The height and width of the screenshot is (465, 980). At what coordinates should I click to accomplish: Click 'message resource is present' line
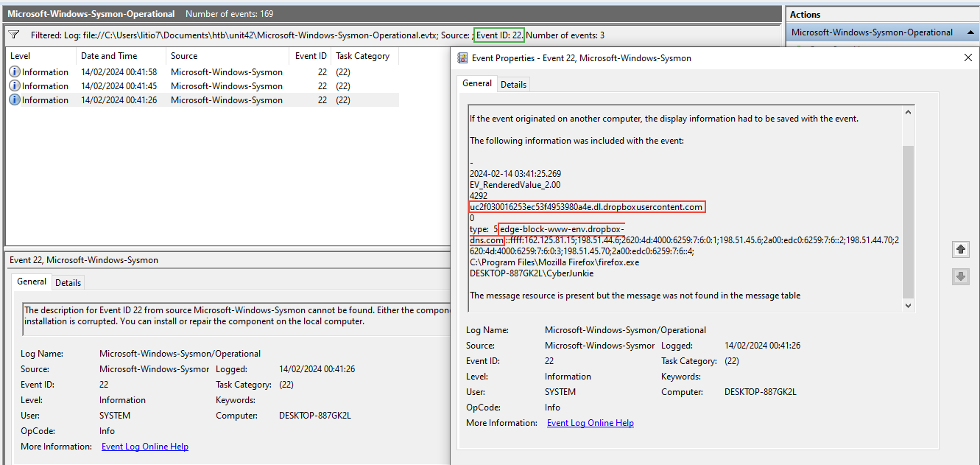click(x=635, y=296)
